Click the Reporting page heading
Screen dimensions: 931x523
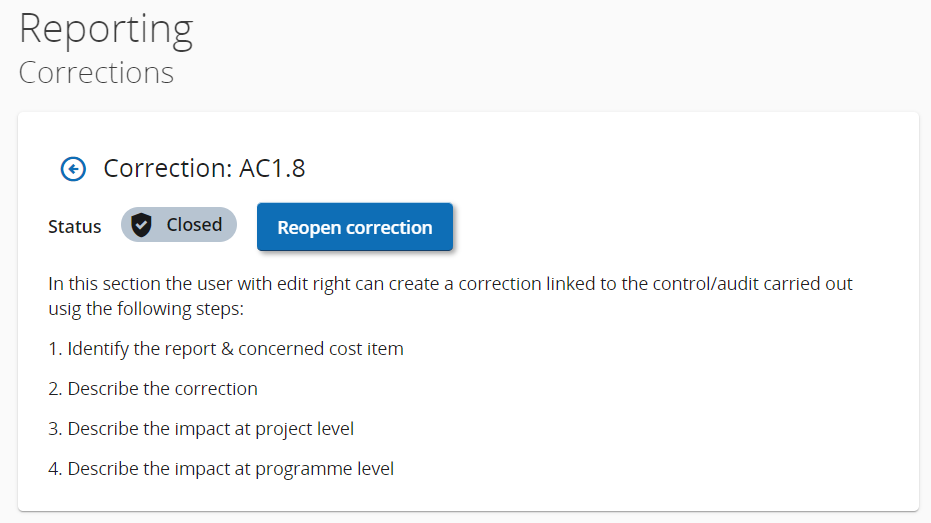coord(106,29)
